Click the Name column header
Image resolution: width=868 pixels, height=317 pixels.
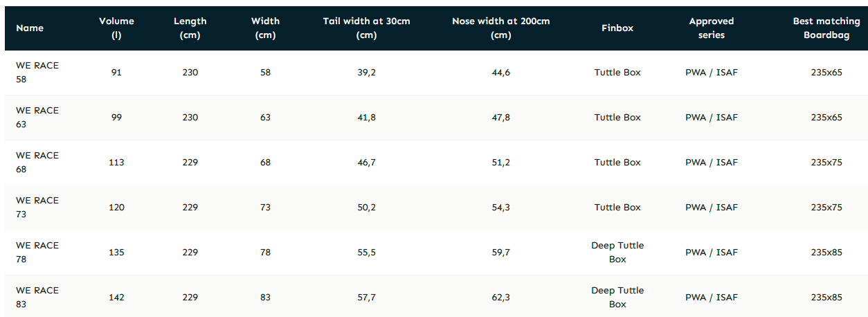[30, 28]
